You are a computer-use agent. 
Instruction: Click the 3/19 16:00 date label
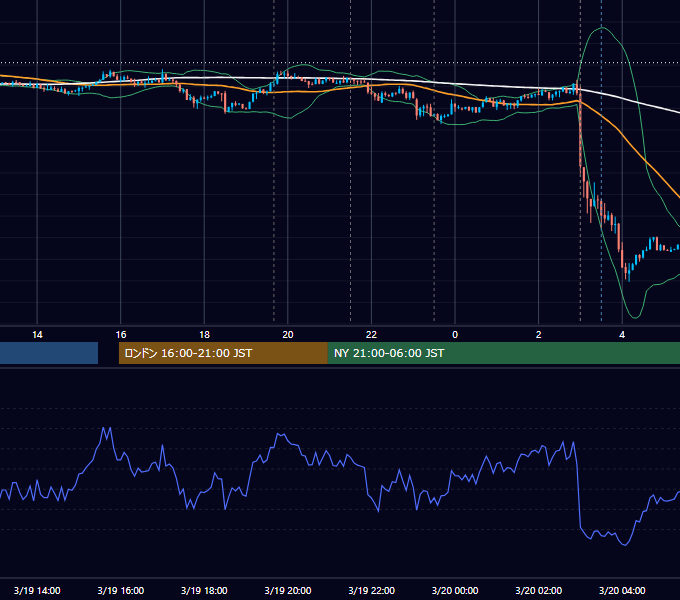[121, 590]
